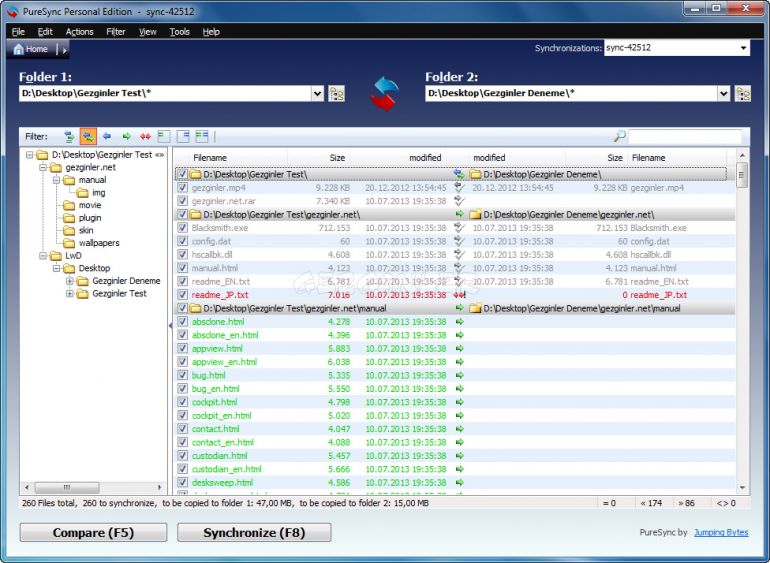
Task: Open the Folder 1 path dropdown
Action: [318, 93]
